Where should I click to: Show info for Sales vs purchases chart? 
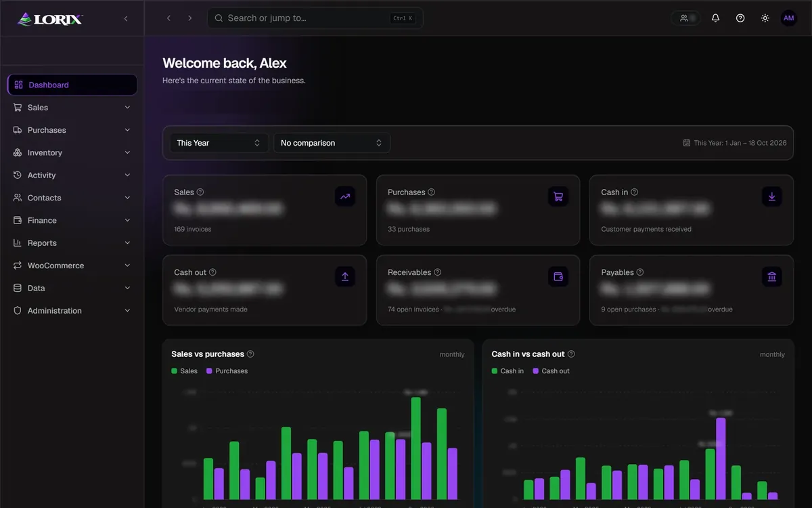(250, 354)
